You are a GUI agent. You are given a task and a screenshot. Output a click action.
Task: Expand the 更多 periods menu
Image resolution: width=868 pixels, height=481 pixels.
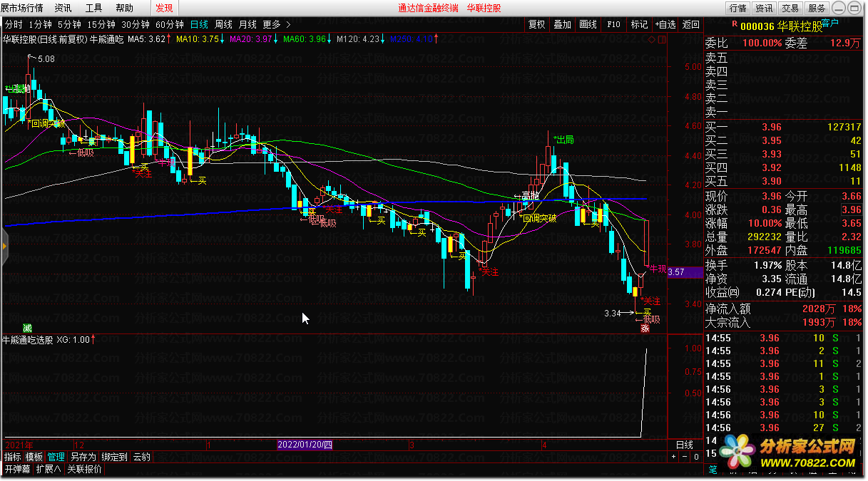277,24
